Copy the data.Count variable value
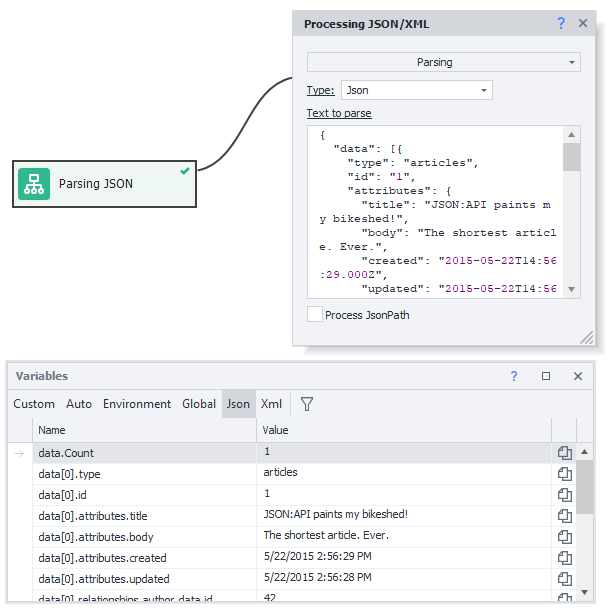Image resolution: width=612 pixels, height=612 pixels. coord(564,453)
